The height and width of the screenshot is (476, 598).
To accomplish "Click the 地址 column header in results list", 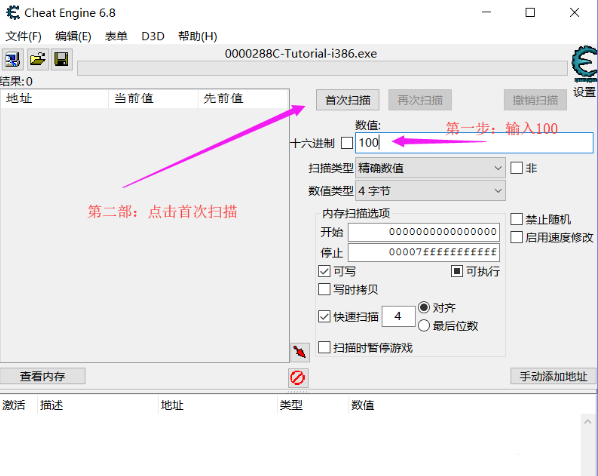I will 55,99.
